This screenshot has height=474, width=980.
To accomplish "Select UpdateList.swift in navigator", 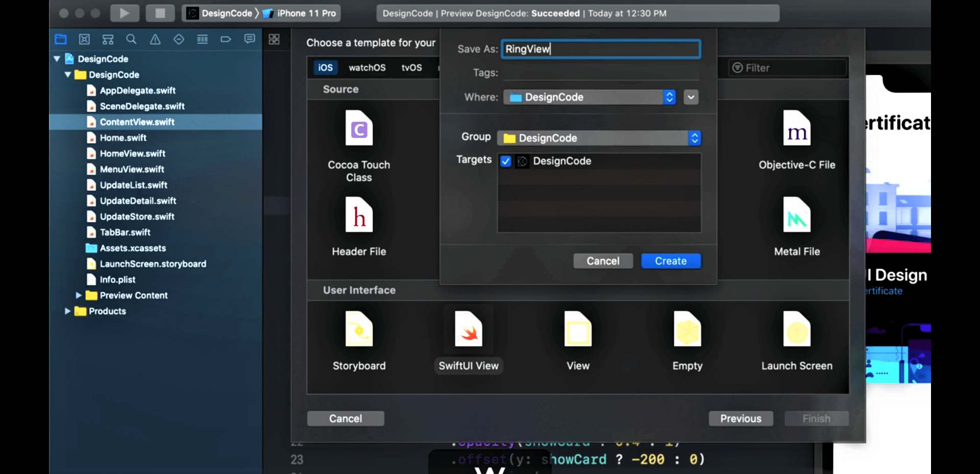I will [x=155, y=185].
